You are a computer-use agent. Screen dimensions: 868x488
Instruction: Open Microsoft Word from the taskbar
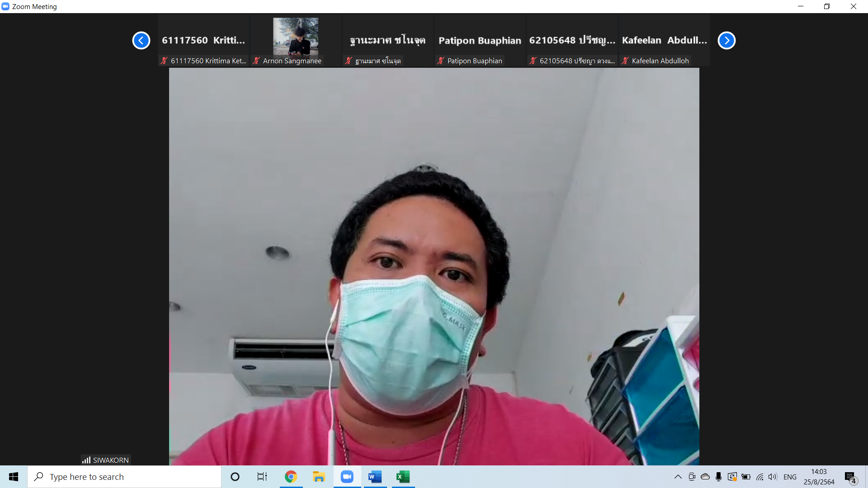375,477
